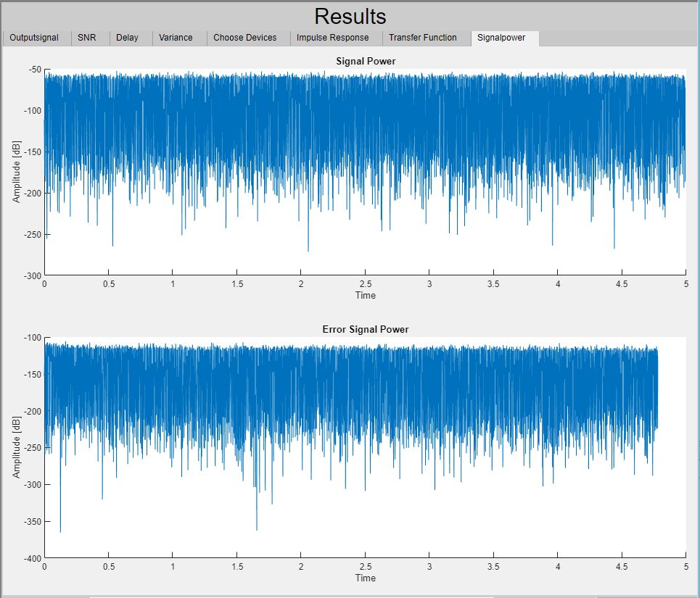Screen dimensions: 700x598
Task: Show the Impulse Response tab
Action: (x=332, y=38)
